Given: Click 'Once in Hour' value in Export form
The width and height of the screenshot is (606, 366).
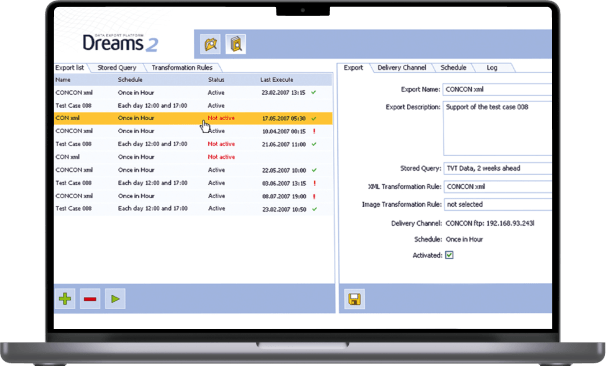Looking at the screenshot, I should pos(464,239).
